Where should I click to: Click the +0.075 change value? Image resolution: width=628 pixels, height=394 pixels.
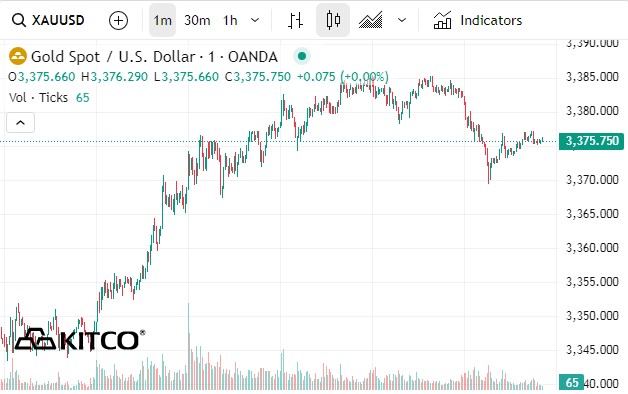point(316,76)
